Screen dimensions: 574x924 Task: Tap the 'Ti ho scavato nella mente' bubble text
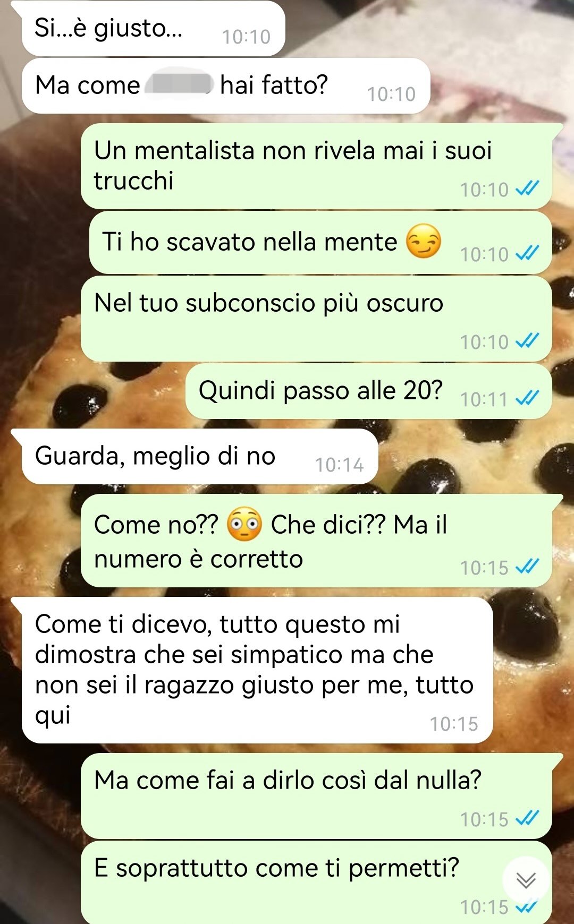tap(249, 242)
